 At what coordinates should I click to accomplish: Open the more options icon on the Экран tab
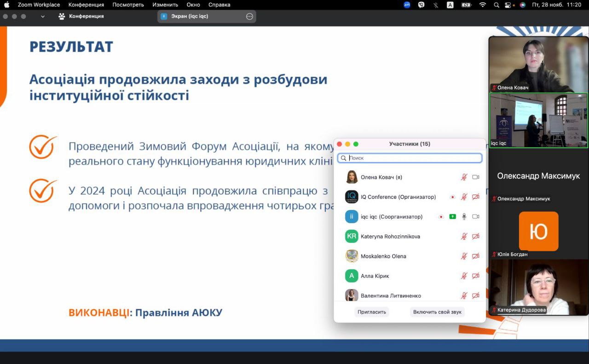click(x=249, y=16)
